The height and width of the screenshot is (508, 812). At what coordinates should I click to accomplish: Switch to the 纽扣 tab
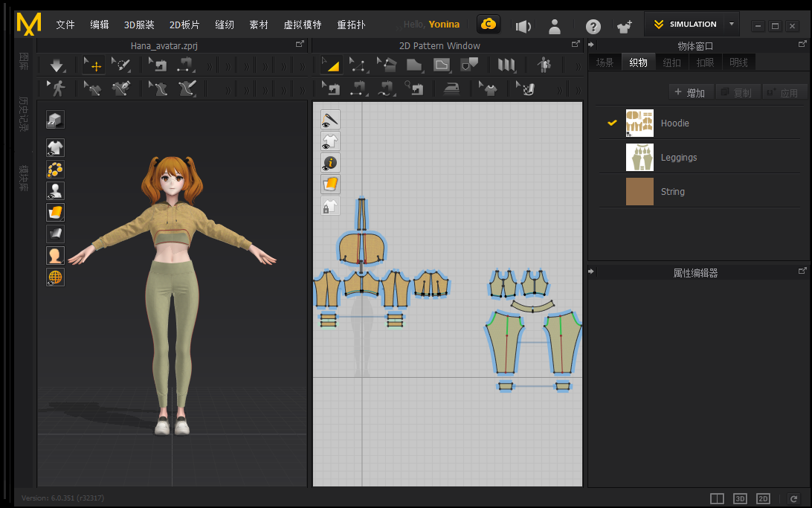pyautogui.click(x=671, y=62)
